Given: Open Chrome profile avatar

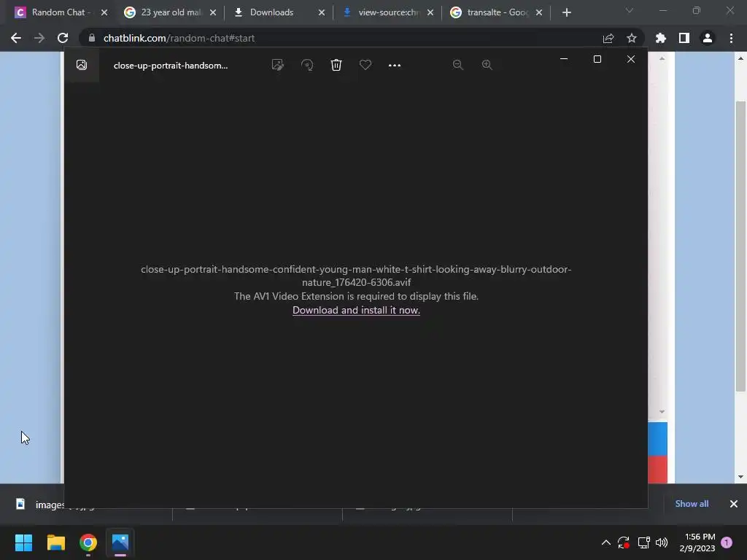Looking at the screenshot, I should click(x=708, y=38).
